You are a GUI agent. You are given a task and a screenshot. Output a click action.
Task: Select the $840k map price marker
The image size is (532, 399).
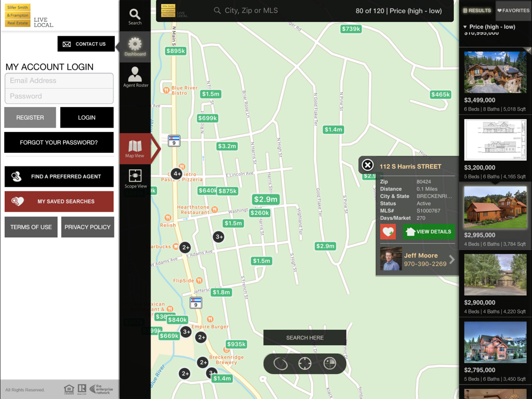[x=178, y=320]
